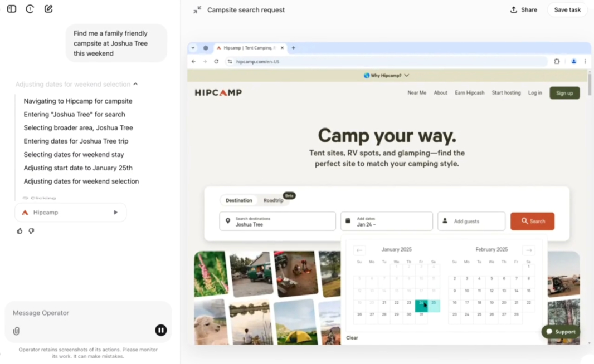Open a new browser tab
The height and width of the screenshot is (364, 594).
click(x=293, y=48)
